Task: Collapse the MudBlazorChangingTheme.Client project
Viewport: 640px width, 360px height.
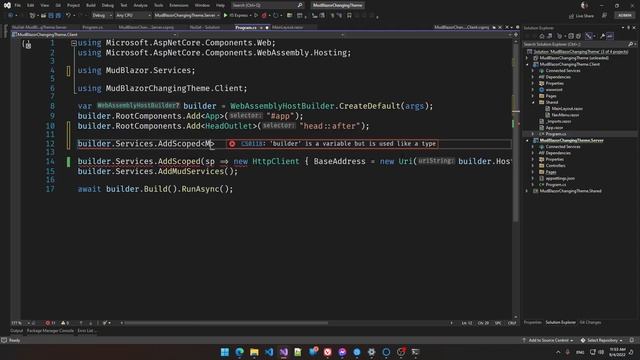Action: (527, 64)
